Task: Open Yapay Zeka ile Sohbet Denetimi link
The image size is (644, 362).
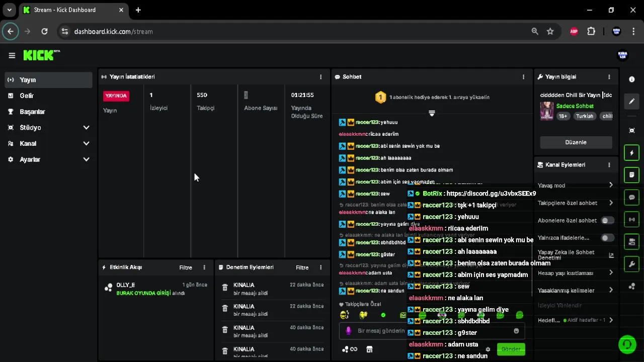Action: point(576,255)
